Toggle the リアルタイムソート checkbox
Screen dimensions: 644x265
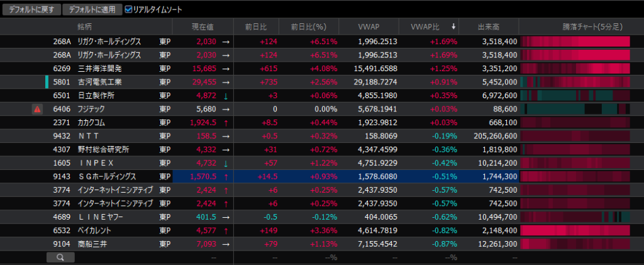click(x=129, y=9)
